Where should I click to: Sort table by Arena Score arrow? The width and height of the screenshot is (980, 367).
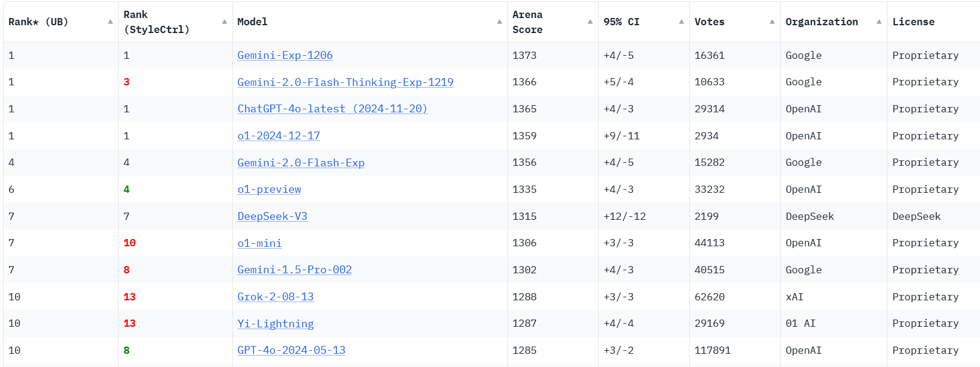click(590, 22)
